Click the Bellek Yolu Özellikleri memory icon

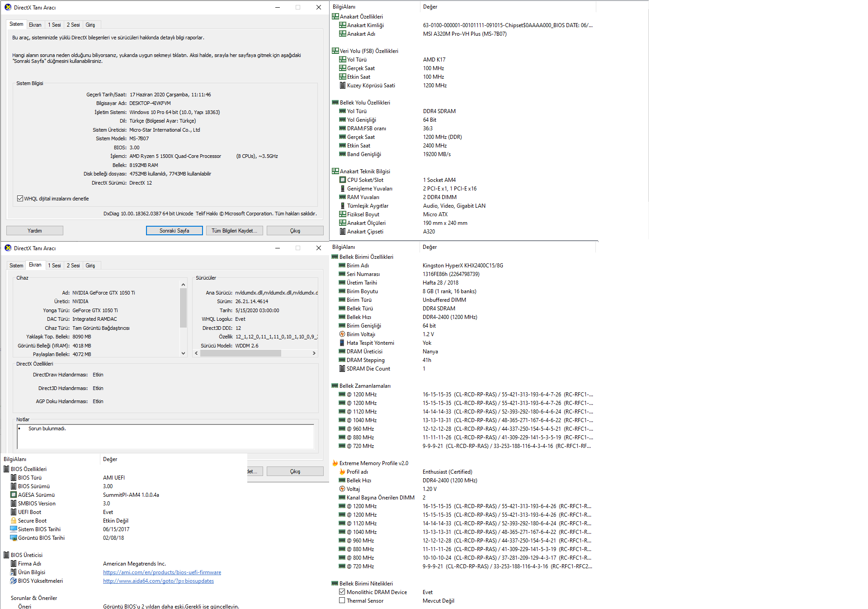(335, 103)
